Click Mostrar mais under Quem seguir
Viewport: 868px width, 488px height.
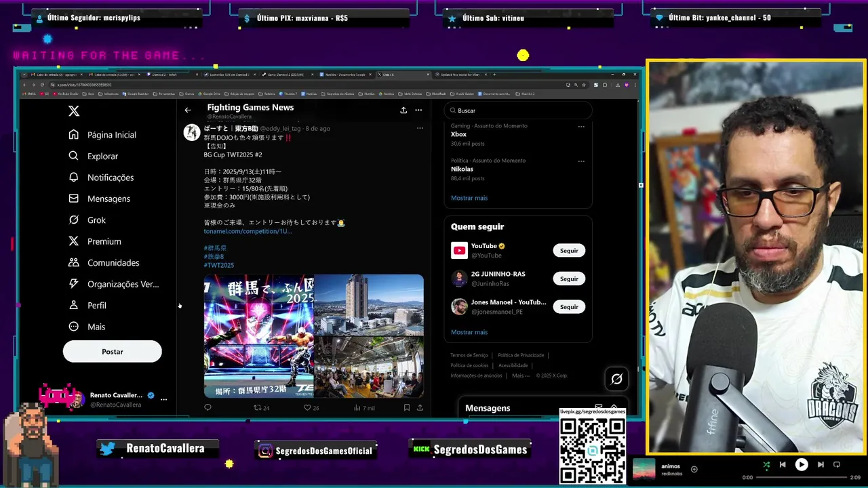point(469,332)
